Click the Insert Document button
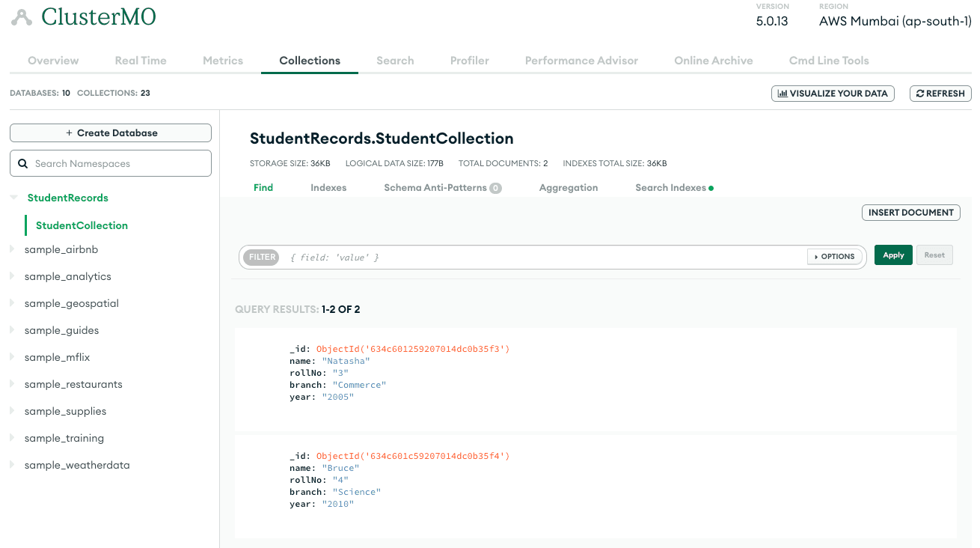This screenshot has width=980, height=548. point(910,213)
